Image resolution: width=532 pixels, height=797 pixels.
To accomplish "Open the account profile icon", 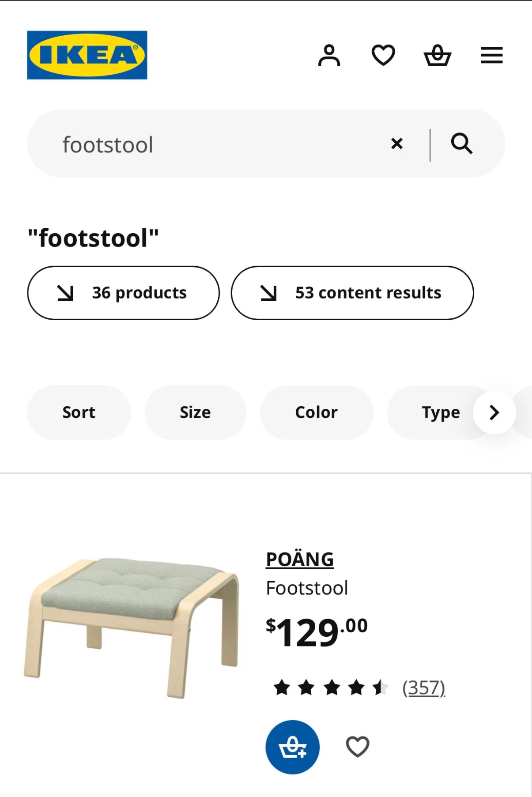I will (328, 54).
